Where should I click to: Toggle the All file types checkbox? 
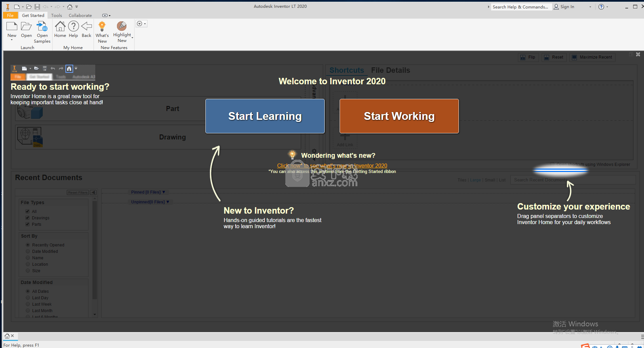(x=27, y=211)
